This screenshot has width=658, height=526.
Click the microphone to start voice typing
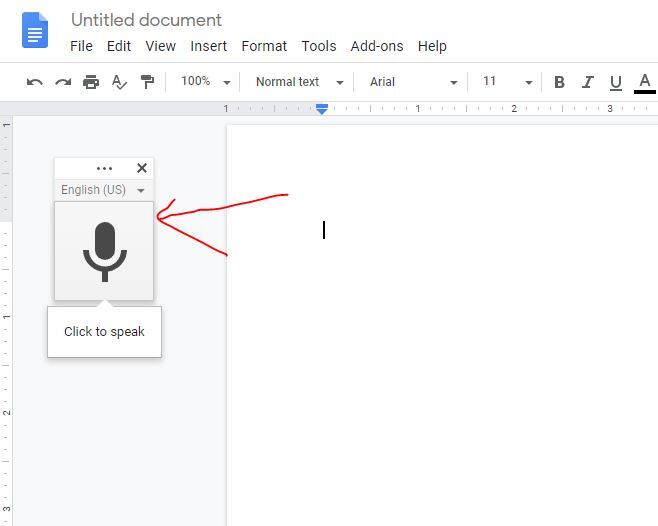coord(104,251)
